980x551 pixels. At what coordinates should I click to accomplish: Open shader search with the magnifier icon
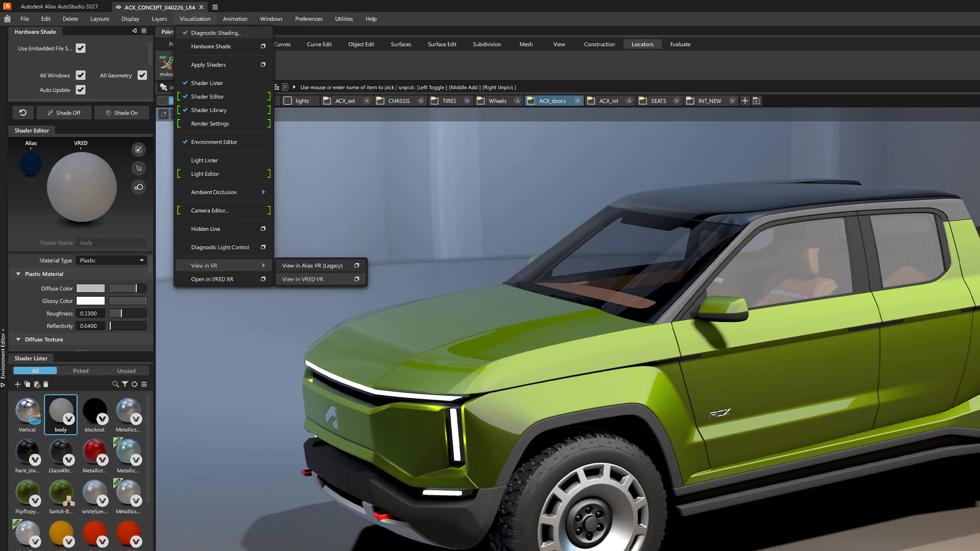point(115,384)
